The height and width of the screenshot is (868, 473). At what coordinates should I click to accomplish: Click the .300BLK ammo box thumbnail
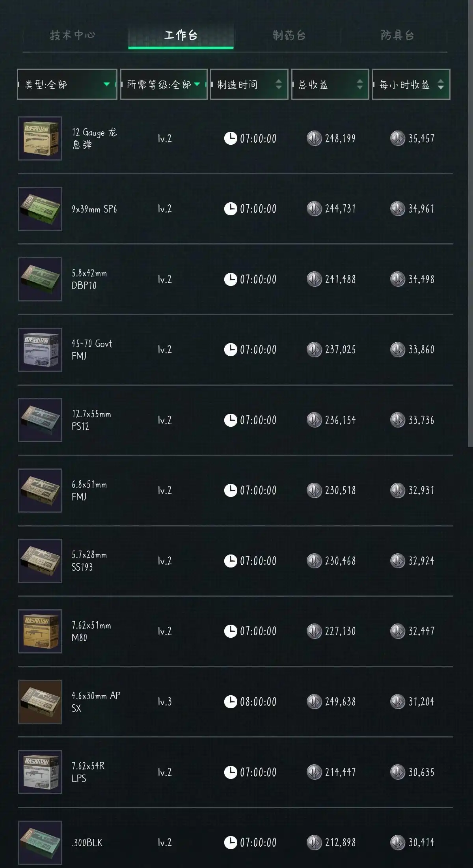pyautogui.click(x=40, y=842)
